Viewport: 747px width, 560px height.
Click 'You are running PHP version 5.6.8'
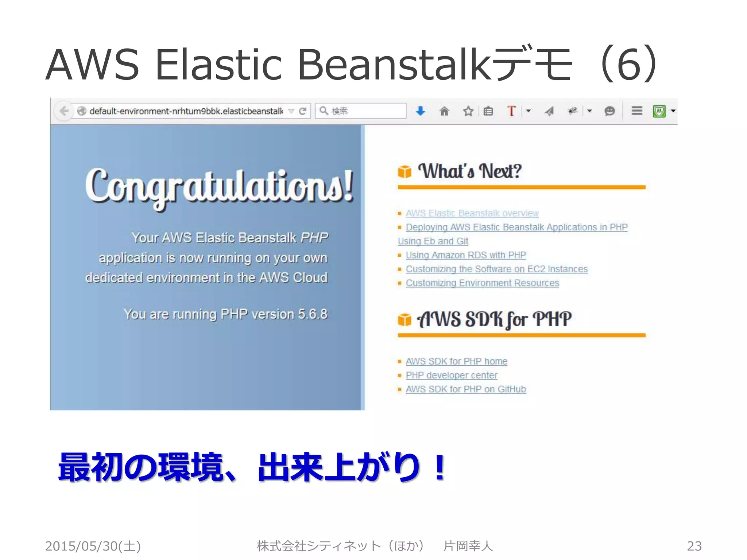point(225,314)
